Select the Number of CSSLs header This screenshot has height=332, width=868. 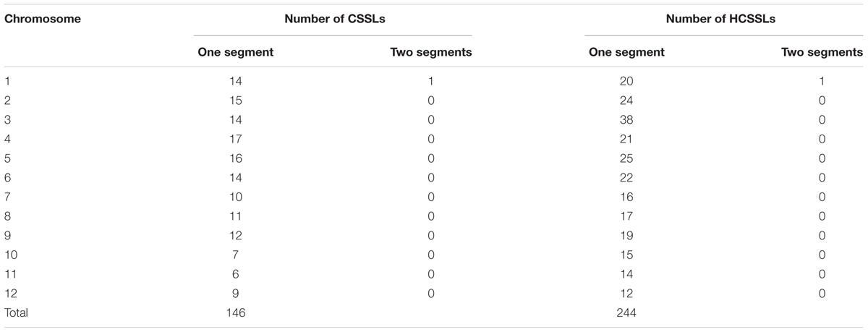tap(332, 19)
